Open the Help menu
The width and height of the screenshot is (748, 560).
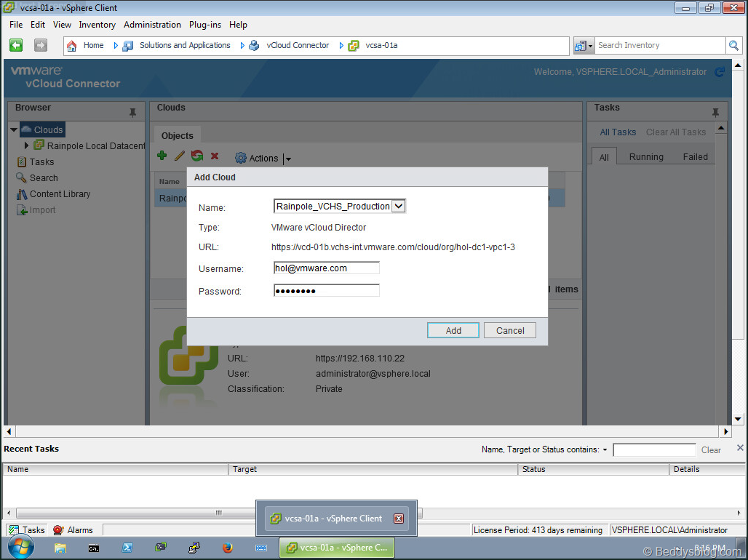[x=238, y=25]
